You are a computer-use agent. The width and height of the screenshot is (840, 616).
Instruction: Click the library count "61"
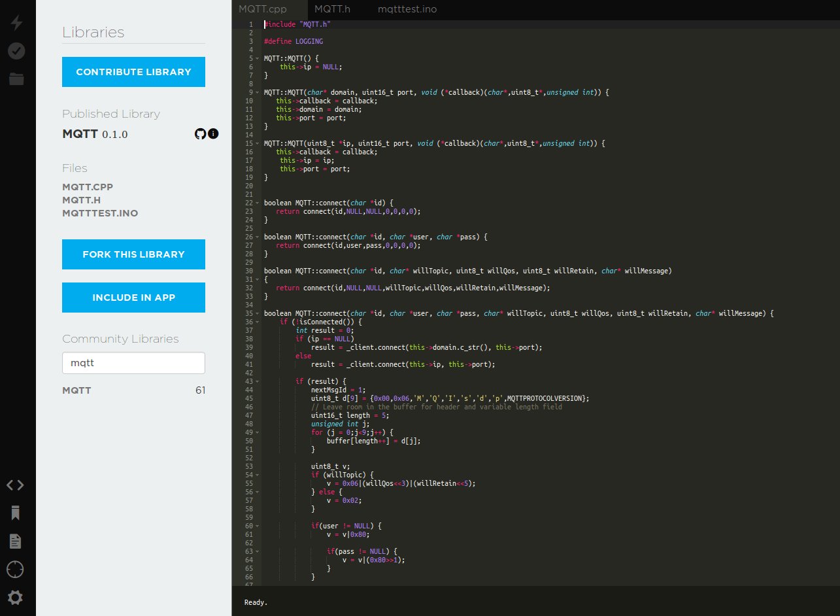200,390
